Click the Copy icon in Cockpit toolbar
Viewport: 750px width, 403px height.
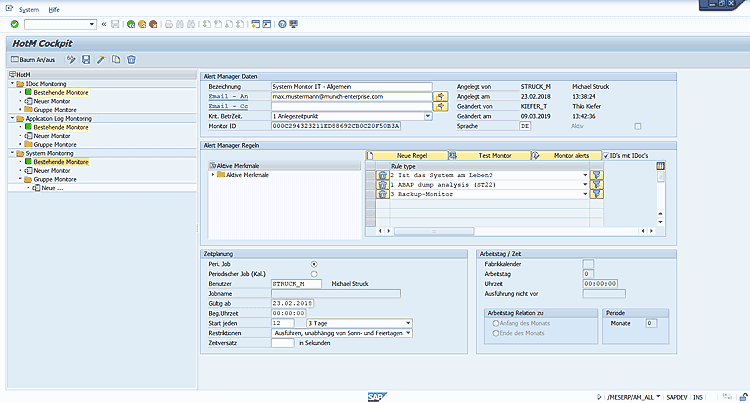116,59
